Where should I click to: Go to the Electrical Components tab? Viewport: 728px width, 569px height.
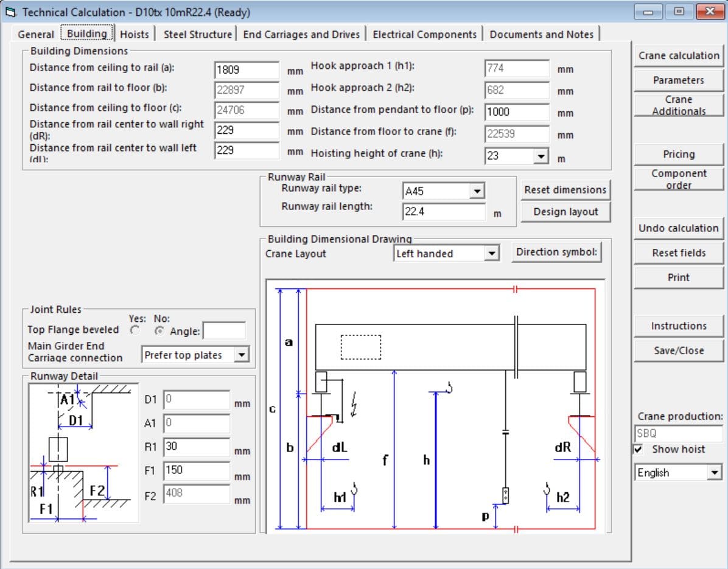pos(424,34)
